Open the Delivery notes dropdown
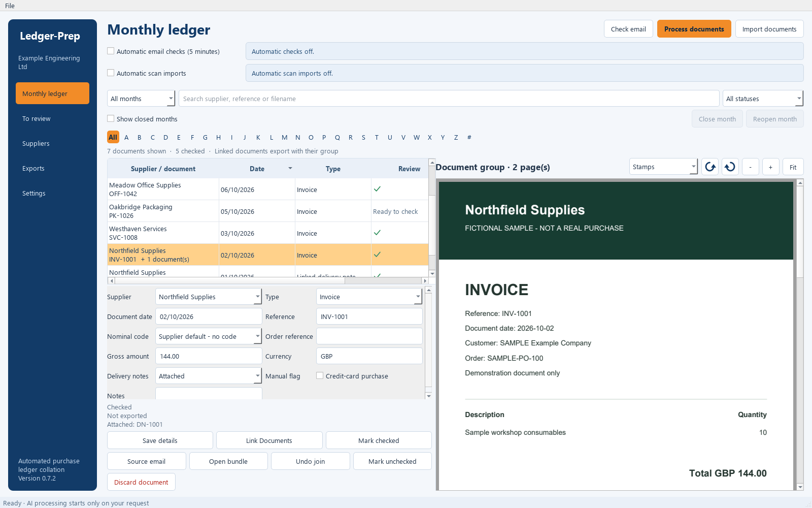Screen dimensions: 812x508 coord(209,376)
